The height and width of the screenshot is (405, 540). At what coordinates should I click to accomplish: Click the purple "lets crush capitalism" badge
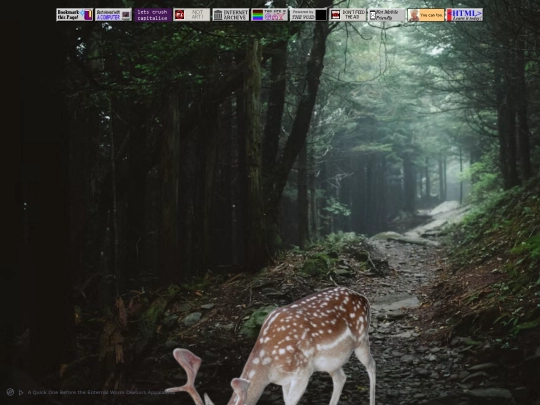point(153,15)
